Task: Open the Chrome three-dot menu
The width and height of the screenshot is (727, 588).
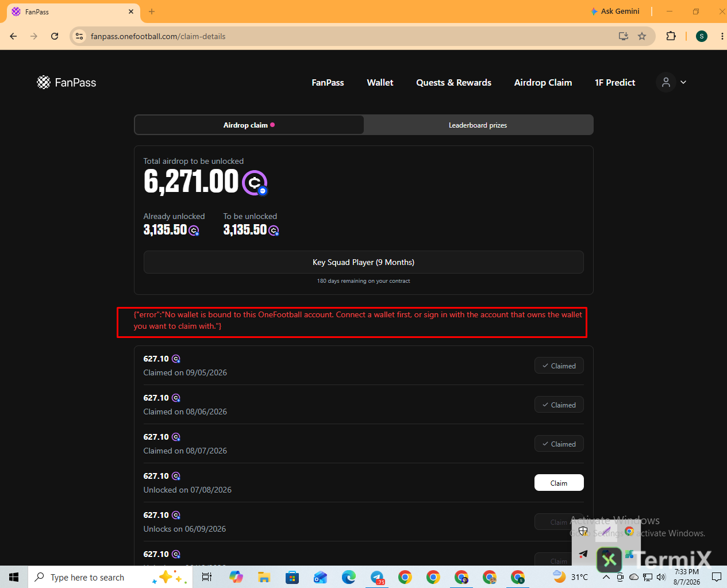Action: [x=722, y=36]
